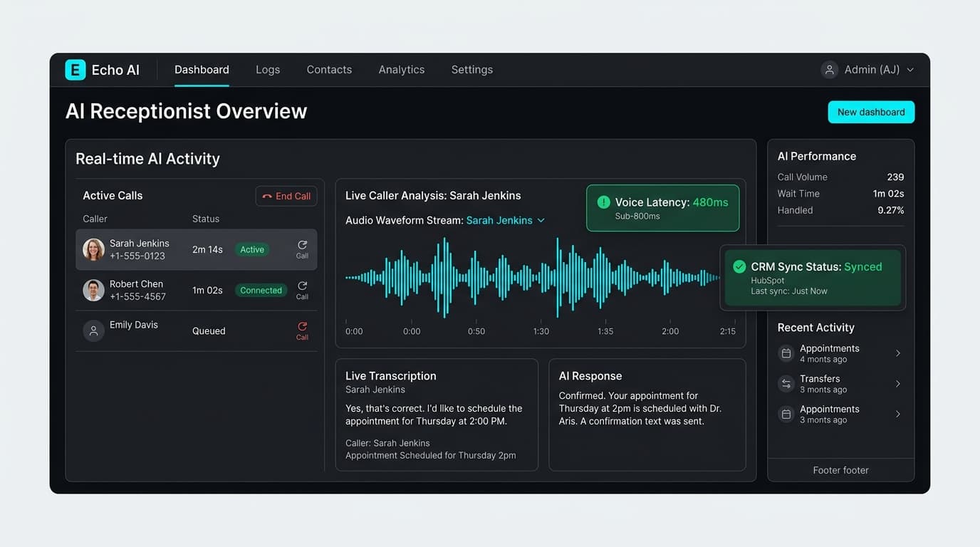Click the Queued status text for Emily Davis
Image resolution: width=980 pixels, height=547 pixels.
(x=209, y=330)
